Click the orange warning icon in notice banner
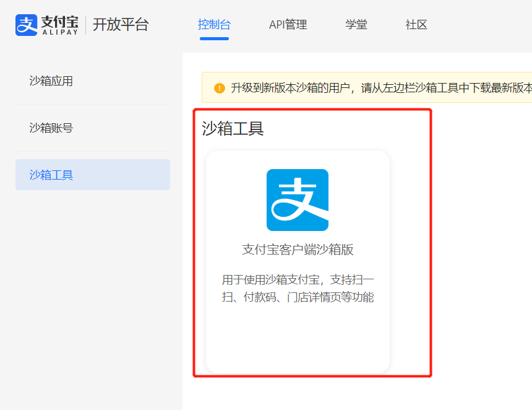This screenshot has width=532, height=410. 220,88
